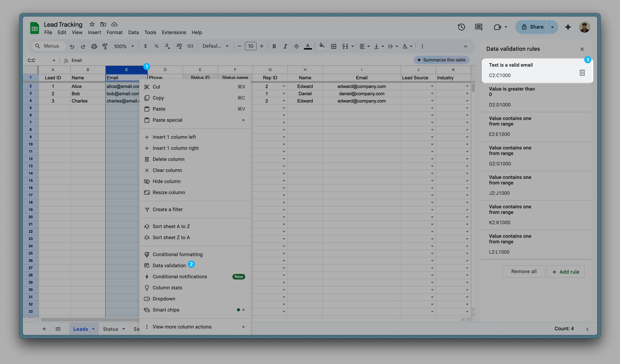Delete the valid email validation rule
The height and width of the screenshot is (364, 620).
pos(582,73)
